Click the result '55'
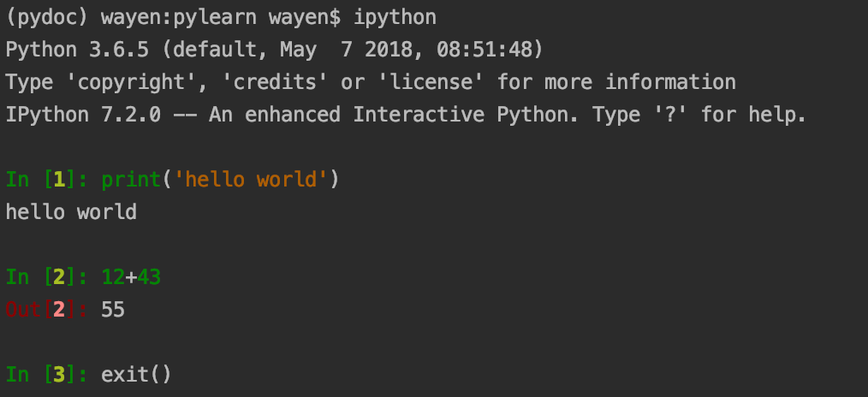This screenshot has width=868, height=397. click(113, 310)
